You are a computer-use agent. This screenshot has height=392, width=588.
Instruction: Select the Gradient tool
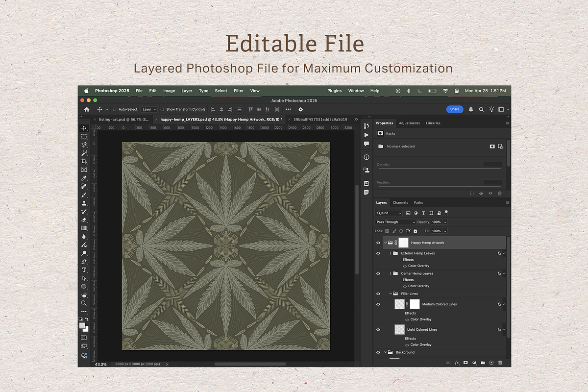[84, 228]
